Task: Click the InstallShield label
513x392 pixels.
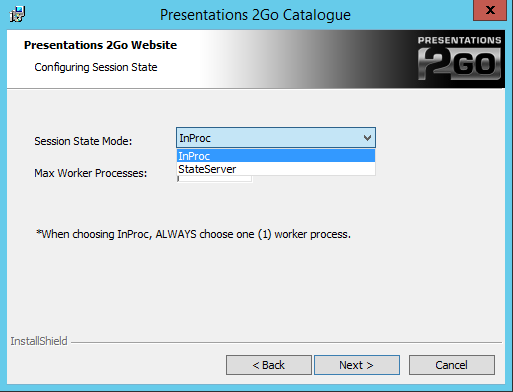Action: [x=39, y=341]
